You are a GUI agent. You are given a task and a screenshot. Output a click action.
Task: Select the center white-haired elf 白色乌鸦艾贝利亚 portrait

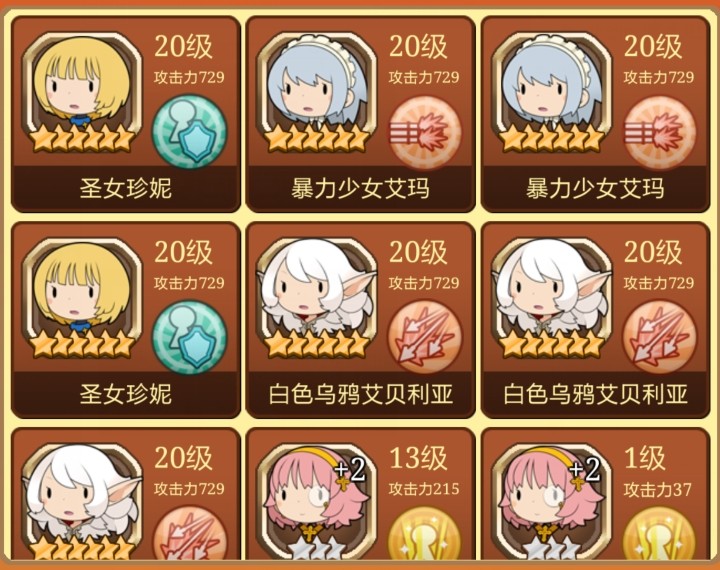coord(317,298)
